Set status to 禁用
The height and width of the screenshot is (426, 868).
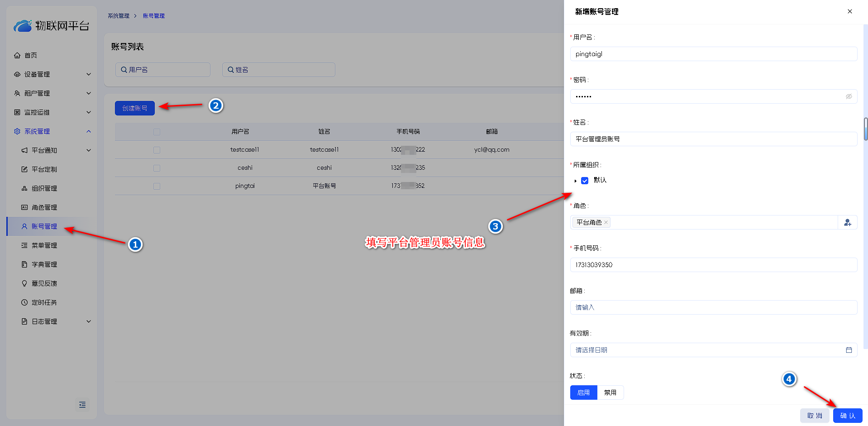tap(610, 392)
